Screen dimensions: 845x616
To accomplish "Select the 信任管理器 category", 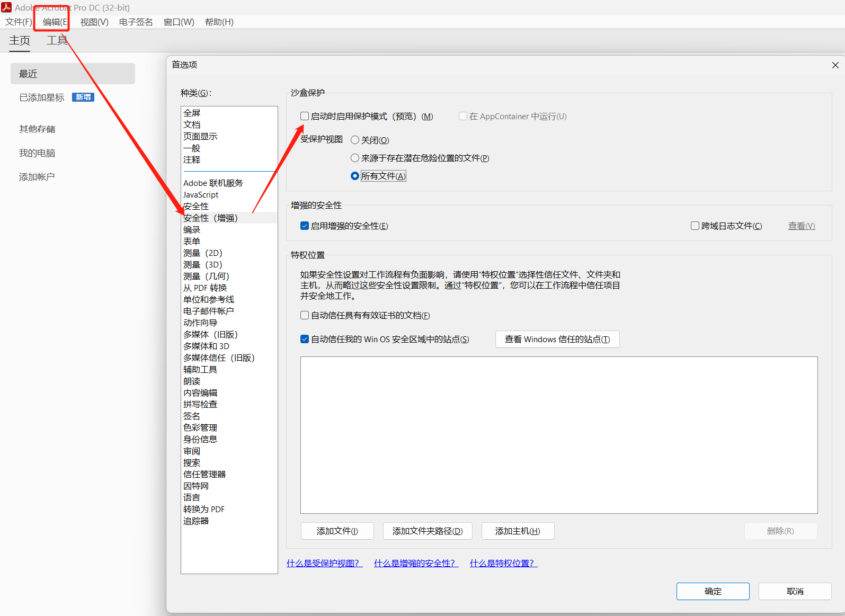I will point(204,474).
